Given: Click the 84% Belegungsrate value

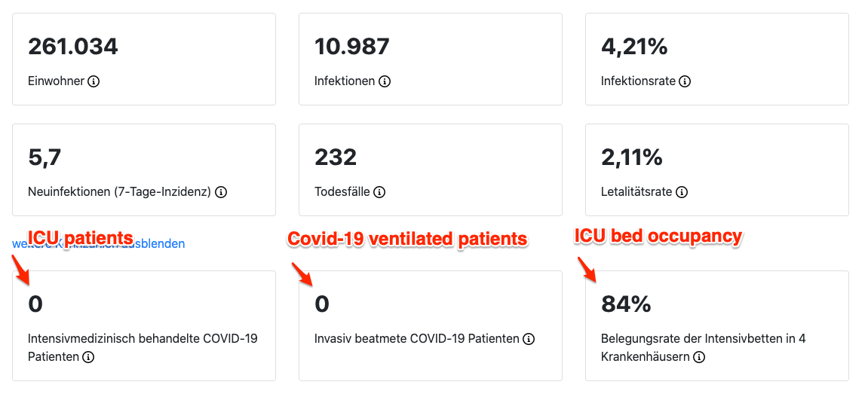Looking at the screenshot, I should click(626, 304).
